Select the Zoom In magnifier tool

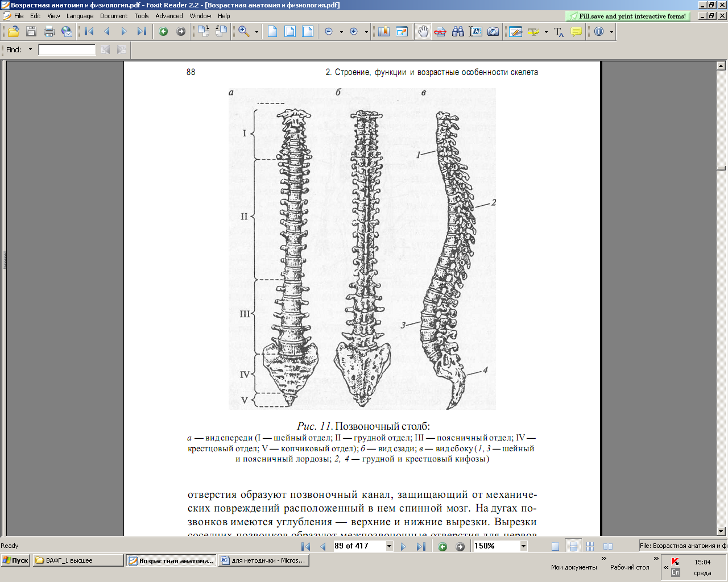pyautogui.click(x=244, y=32)
